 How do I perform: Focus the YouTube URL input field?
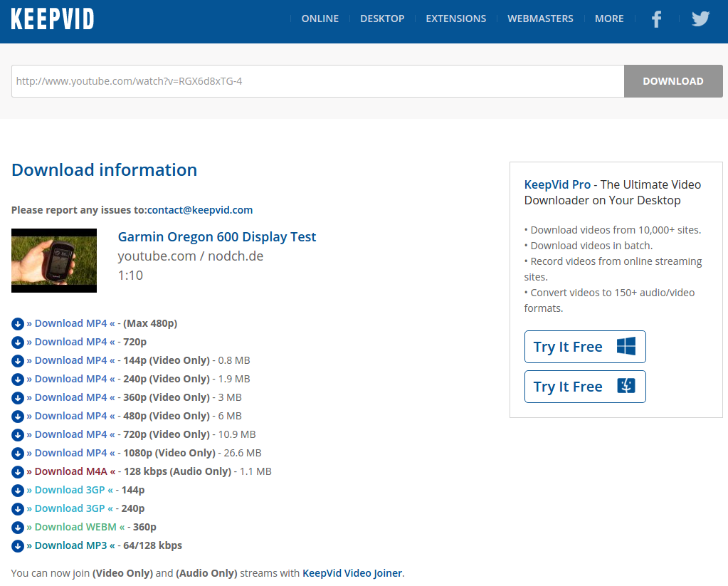317,81
